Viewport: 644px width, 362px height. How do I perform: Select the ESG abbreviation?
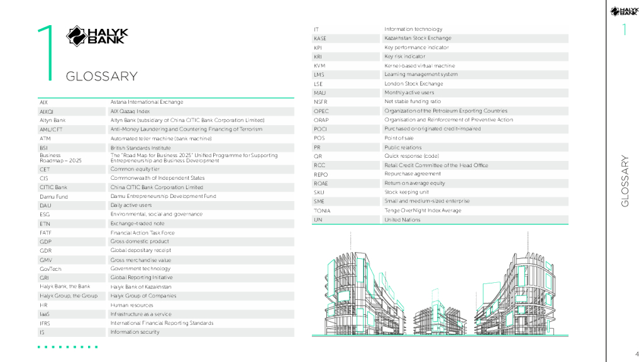[x=45, y=215]
